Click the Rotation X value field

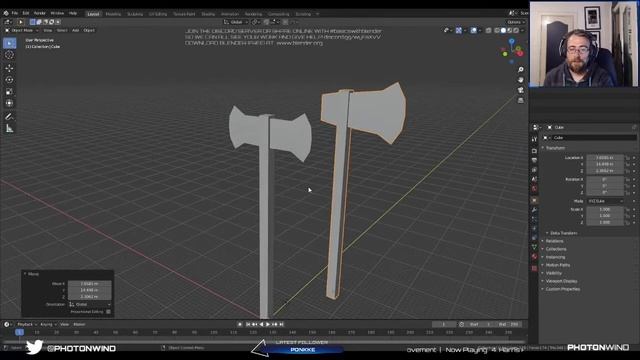[605, 180]
